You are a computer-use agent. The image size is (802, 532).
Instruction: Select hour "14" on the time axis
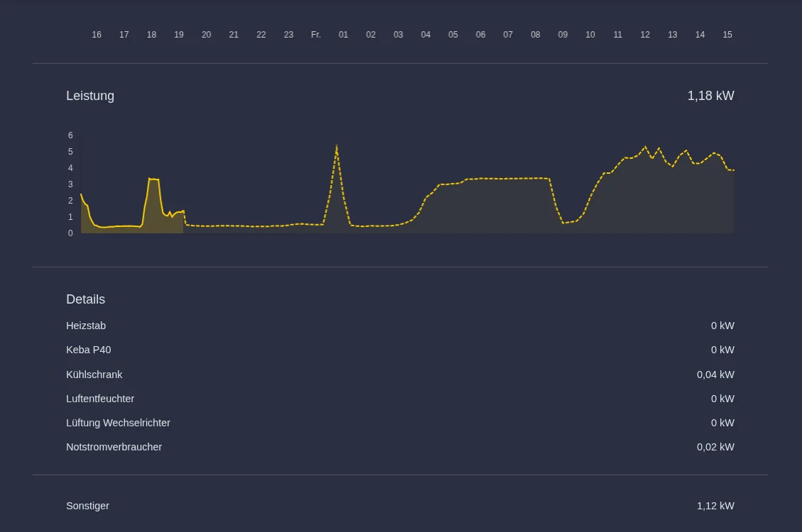[x=700, y=34]
